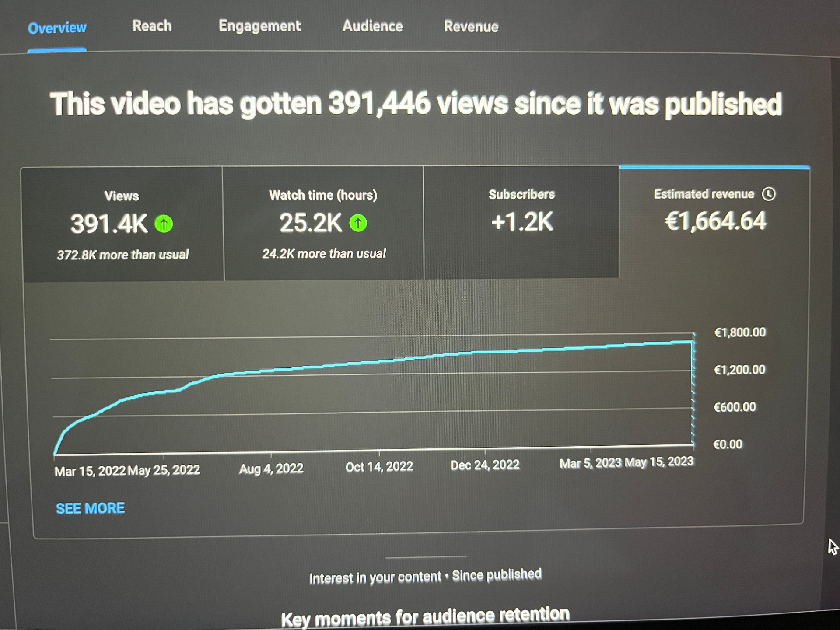Click the clock icon next to Estimated revenue
The width and height of the screenshot is (840, 630).
coord(769,194)
